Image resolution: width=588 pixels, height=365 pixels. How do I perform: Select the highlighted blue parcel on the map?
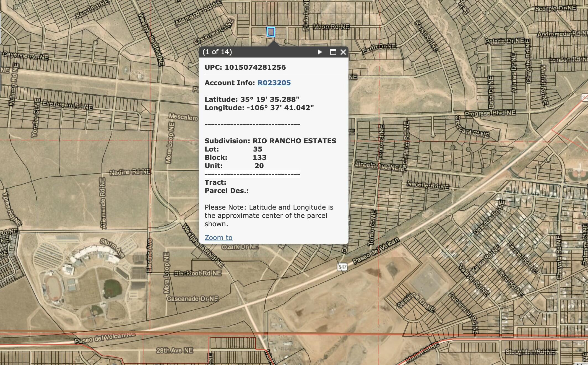(x=271, y=32)
